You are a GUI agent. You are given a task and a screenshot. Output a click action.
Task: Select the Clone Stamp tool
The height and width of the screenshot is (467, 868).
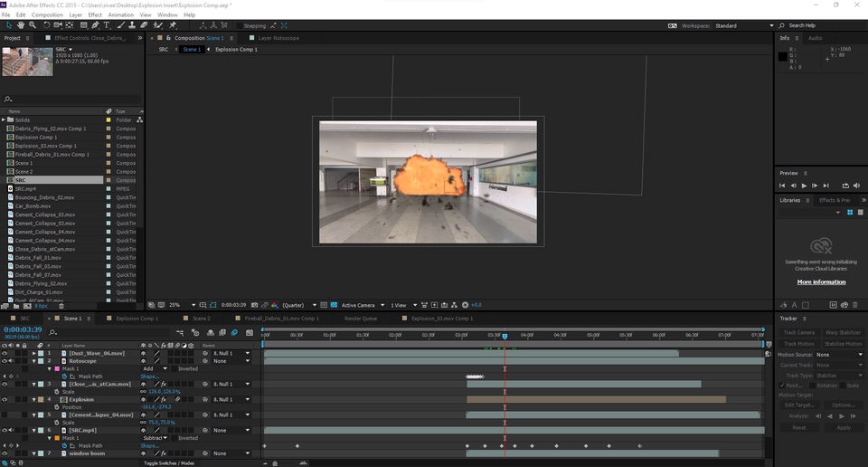(132, 25)
